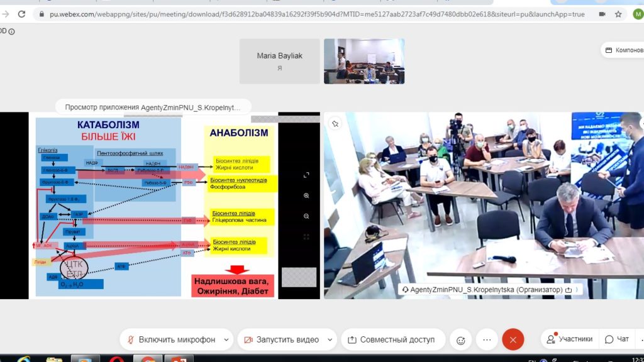Start camera with Запустить видео

pos(282,339)
